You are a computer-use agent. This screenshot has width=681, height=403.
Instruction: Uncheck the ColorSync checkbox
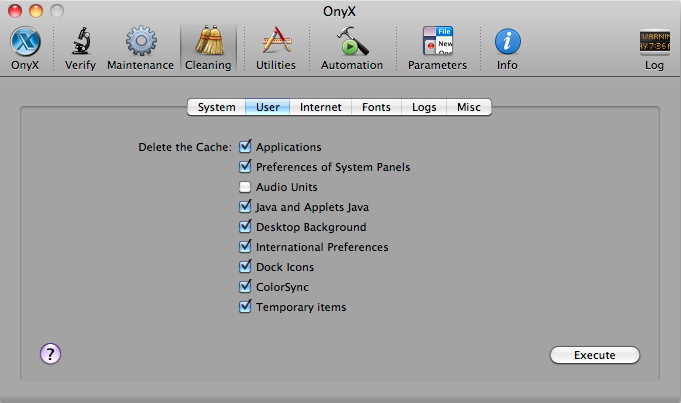click(245, 286)
